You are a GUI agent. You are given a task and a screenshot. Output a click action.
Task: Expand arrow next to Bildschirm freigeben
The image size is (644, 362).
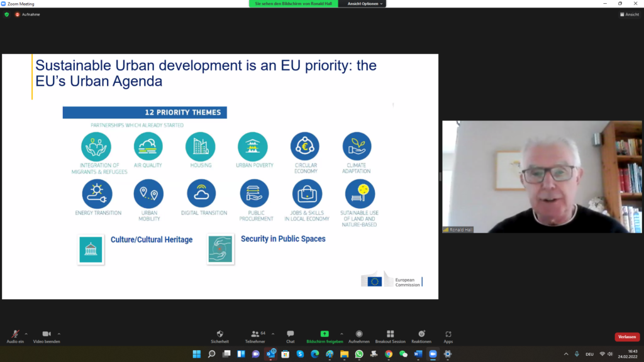(341, 334)
